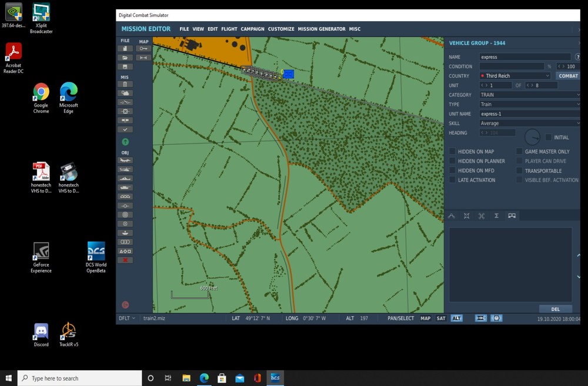This screenshot has width=588, height=386.
Task: Click the airplane group icon in OBJ toolbar
Action: (125, 160)
